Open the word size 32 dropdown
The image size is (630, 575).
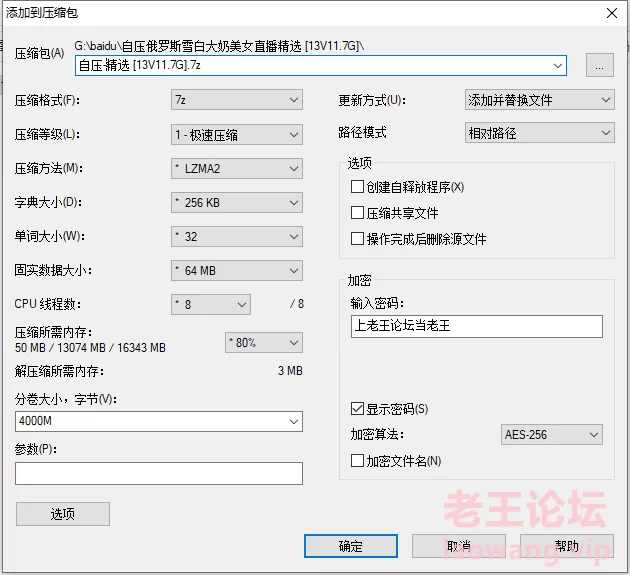pyautogui.click(x=236, y=236)
